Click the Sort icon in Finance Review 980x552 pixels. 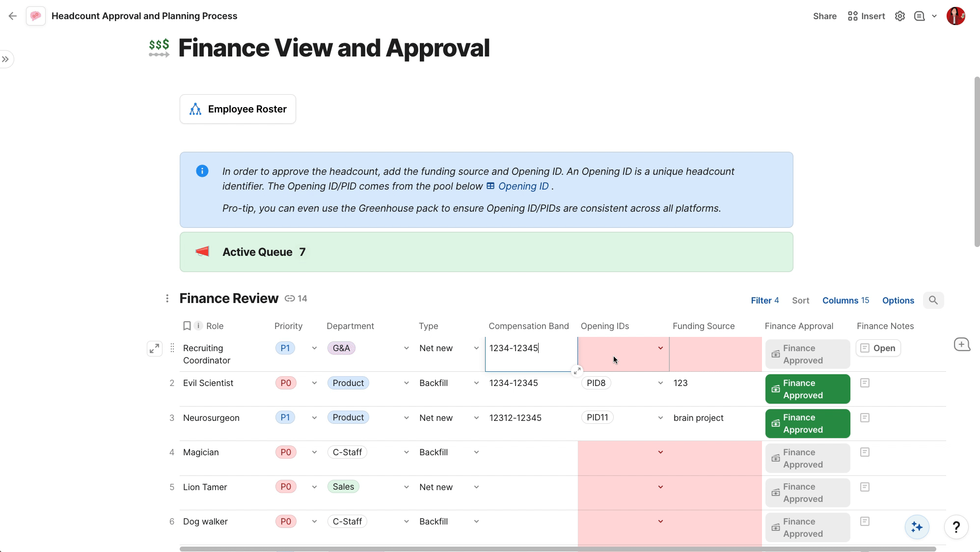800,300
